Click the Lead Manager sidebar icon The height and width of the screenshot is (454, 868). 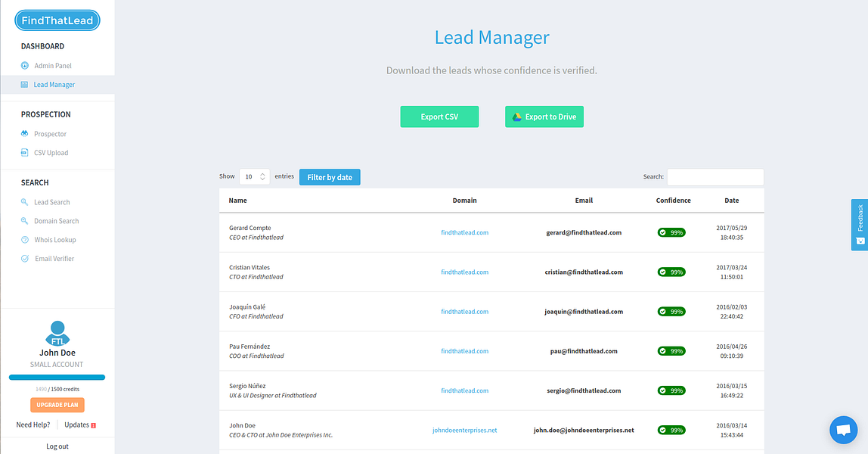tap(24, 85)
